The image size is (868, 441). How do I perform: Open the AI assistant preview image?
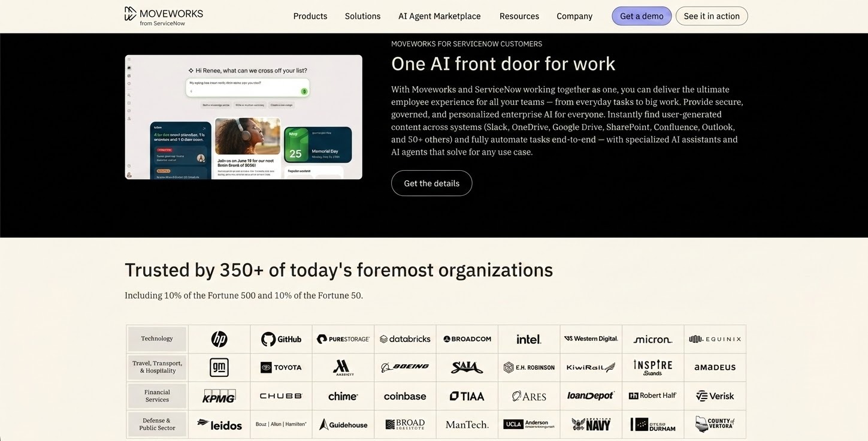[243, 117]
